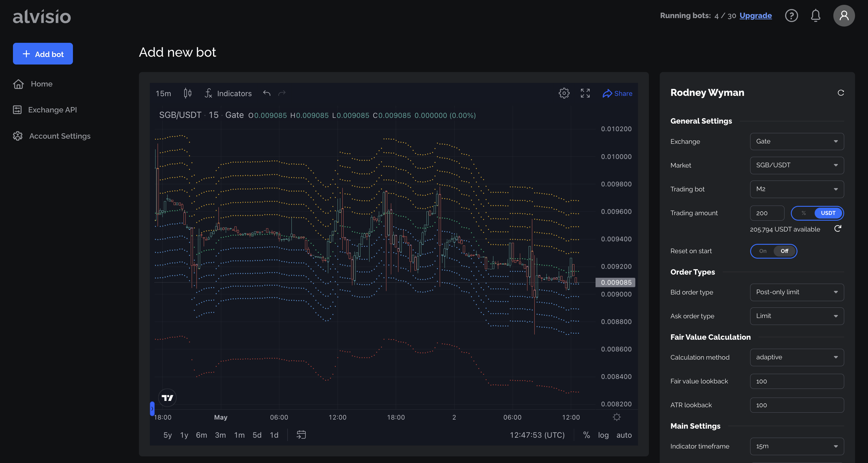The height and width of the screenshot is (463, 868).
Task: Open Account Settings in sidebar
Action: [60, 136]
